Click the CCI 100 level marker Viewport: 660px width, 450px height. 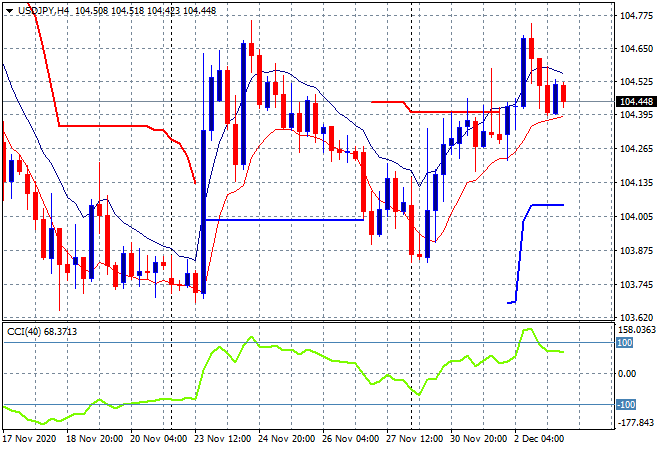[x=625, y=343]
